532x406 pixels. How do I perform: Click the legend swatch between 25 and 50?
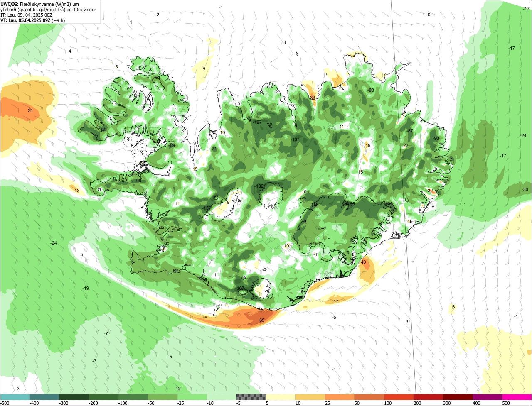340,397
